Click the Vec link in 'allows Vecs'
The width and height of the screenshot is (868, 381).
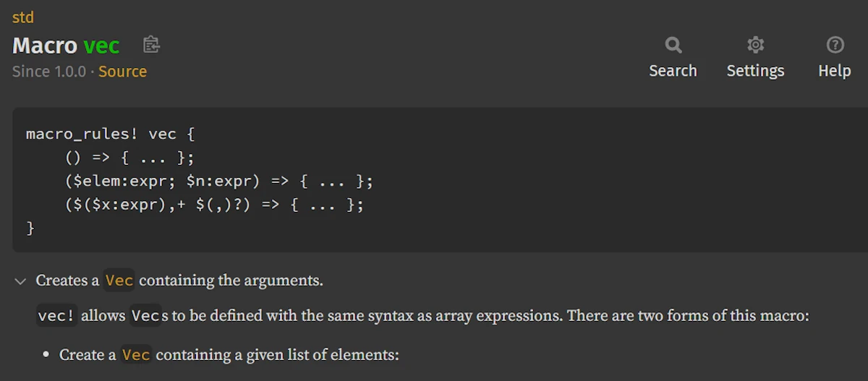coord(145,316)
